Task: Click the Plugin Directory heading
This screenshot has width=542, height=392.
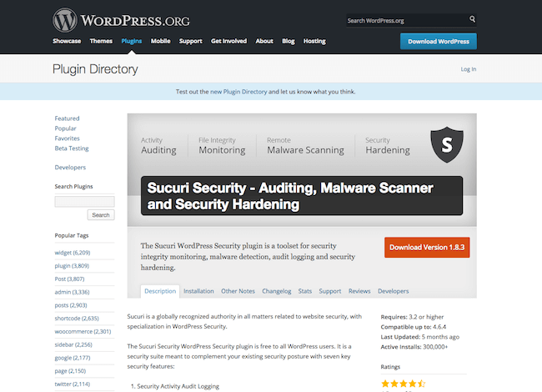Action: pos(95,69)
